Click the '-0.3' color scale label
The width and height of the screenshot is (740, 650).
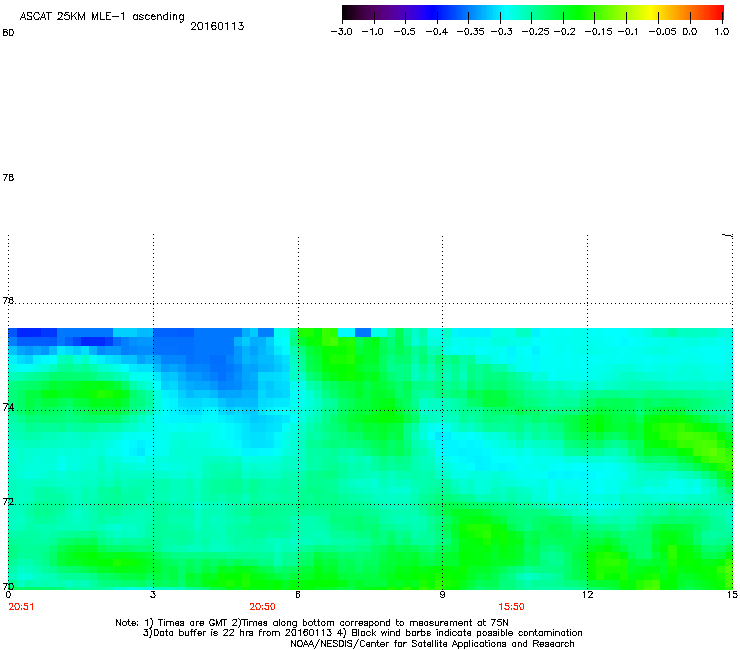[502, 32]
